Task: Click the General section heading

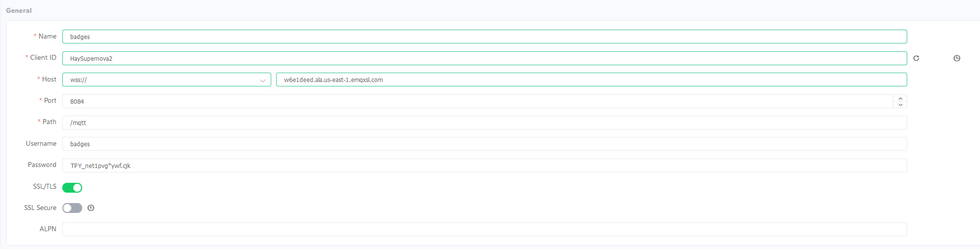Action: (x=19, y=10)
